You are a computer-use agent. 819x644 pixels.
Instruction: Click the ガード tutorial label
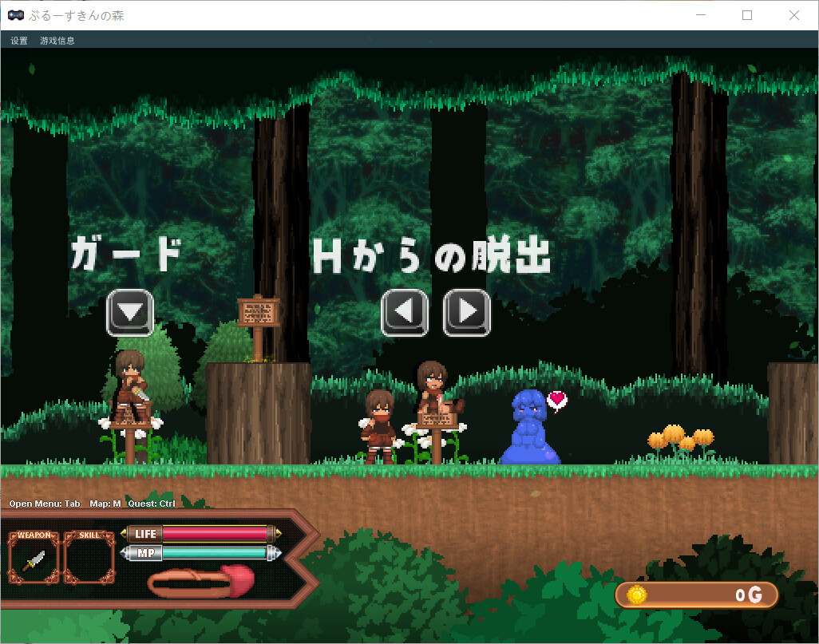pyautogui.click(x=127, y=256)
